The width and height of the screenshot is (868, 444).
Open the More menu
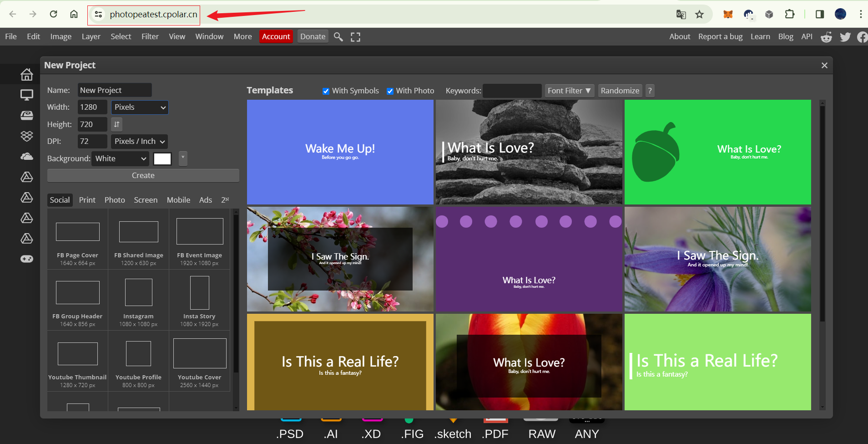[x=243, y=36]
